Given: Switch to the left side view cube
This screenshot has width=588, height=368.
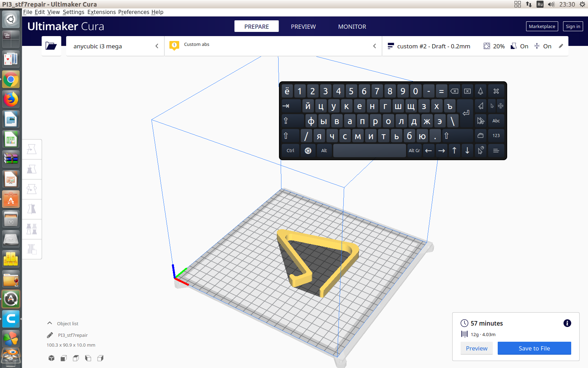Looking at the screenshot, I should (88, 358).
